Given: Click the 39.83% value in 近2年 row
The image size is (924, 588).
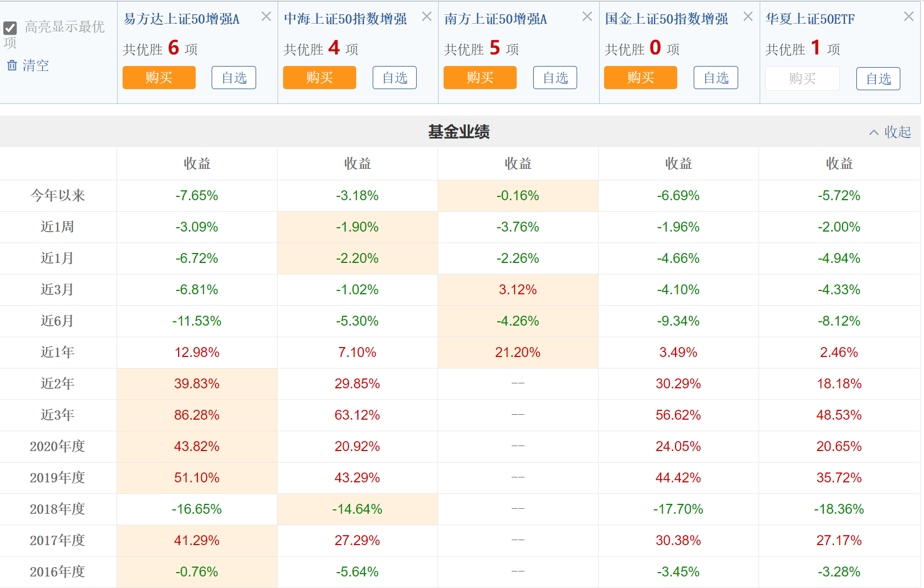Looking at the screenshot, I should pyautogui.click(x=197, y=383).
